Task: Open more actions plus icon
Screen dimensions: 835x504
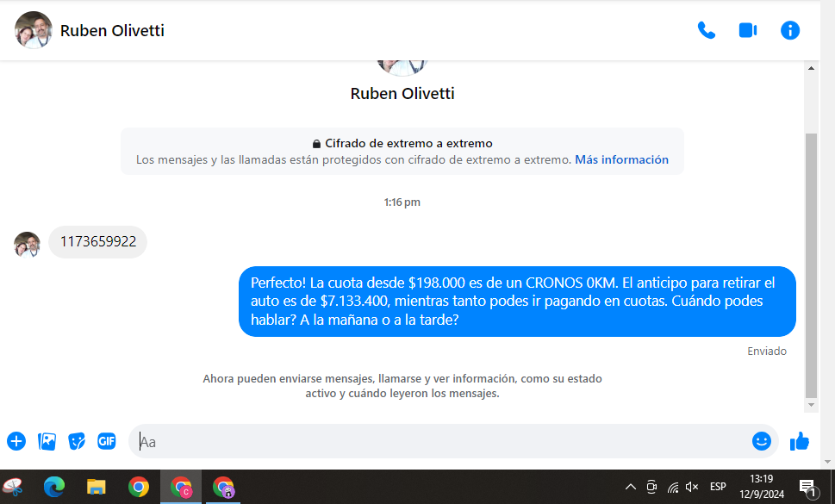Action: (x=16, y=441)
